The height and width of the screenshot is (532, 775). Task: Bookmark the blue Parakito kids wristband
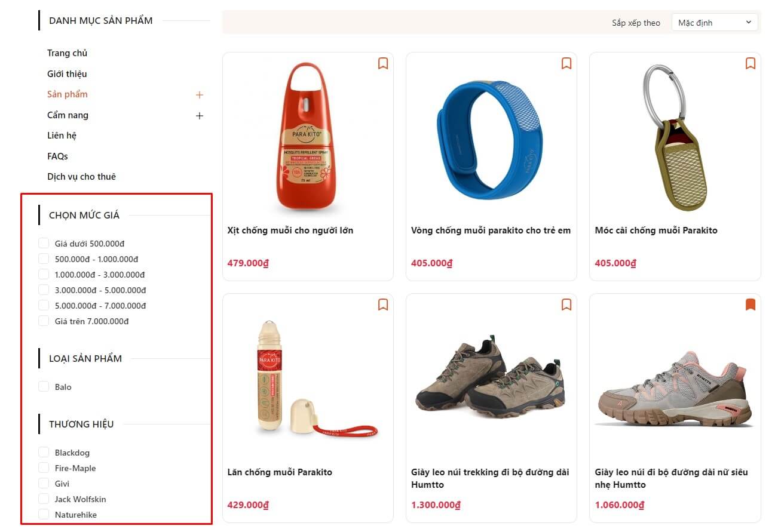(x=566, y=63)
